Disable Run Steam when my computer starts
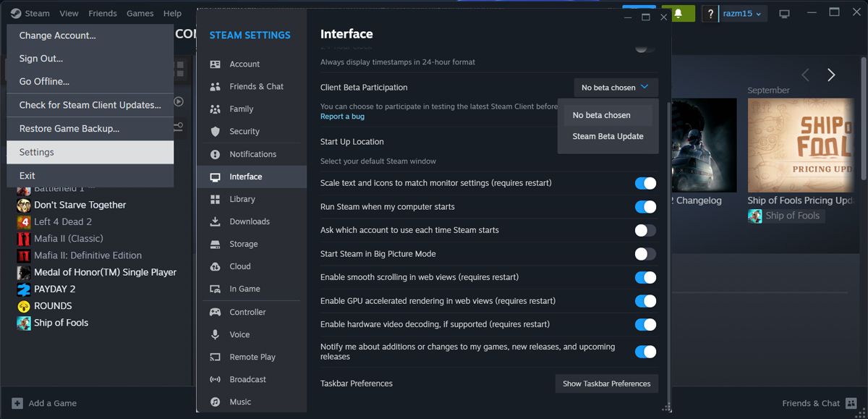 (644, 206)
